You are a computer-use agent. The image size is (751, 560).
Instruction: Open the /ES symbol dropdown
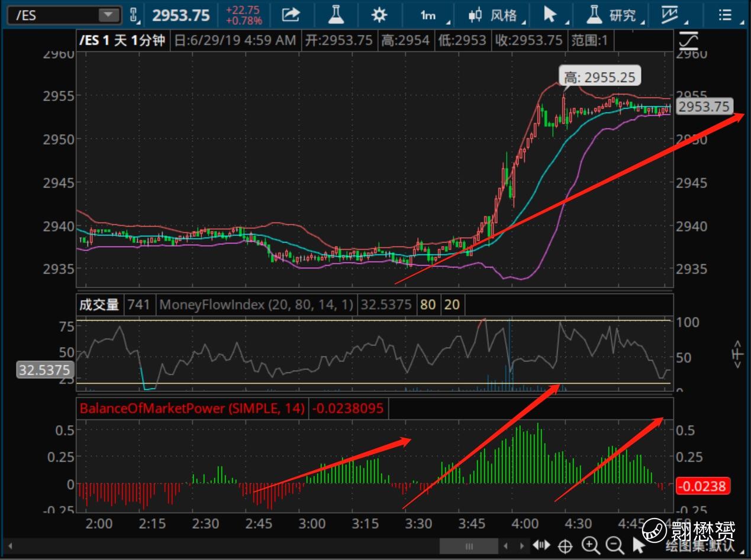pyautogui.click(x=109, y=15)
